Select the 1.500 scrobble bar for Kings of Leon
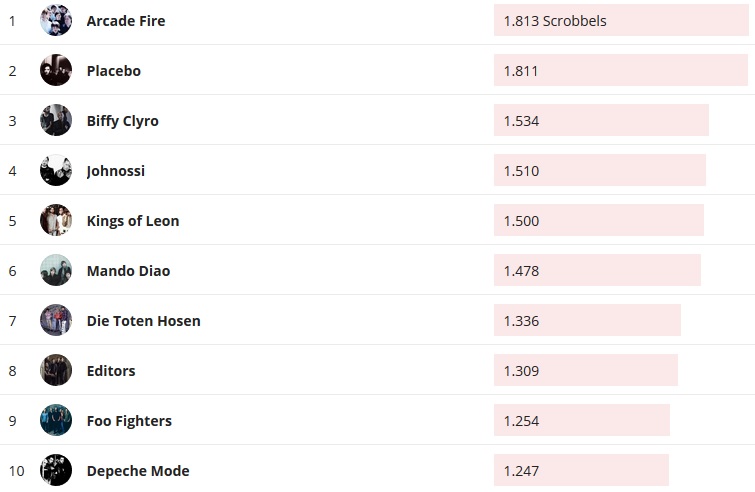This screenshot has height=492, width=755. [598, 221]
